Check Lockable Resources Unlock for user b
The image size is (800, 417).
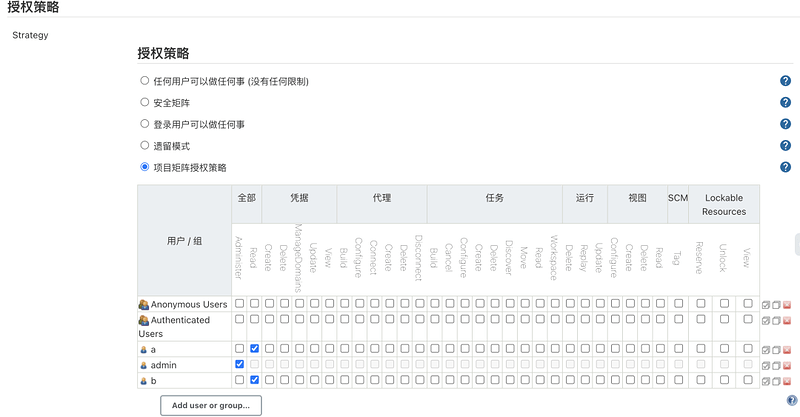click(724, 380)
